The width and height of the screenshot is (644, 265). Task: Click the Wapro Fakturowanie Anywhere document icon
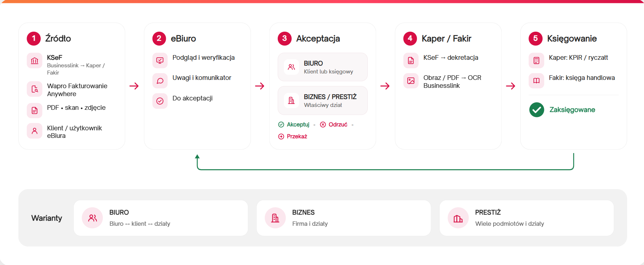[x=35, y=89]
